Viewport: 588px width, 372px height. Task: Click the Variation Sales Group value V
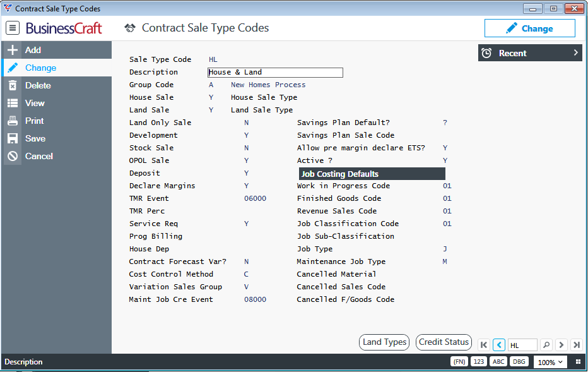click(246, 287)
